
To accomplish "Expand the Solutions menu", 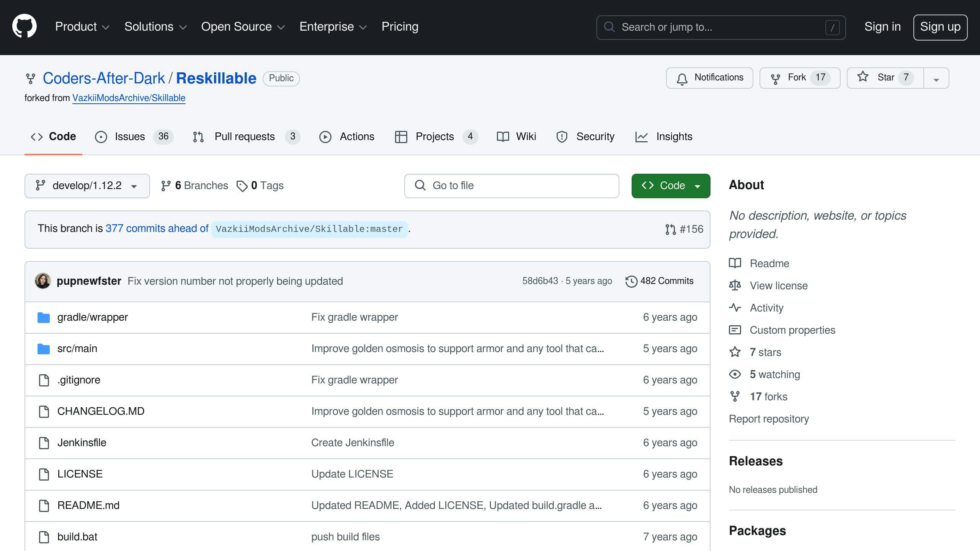I will click(155, 27).
